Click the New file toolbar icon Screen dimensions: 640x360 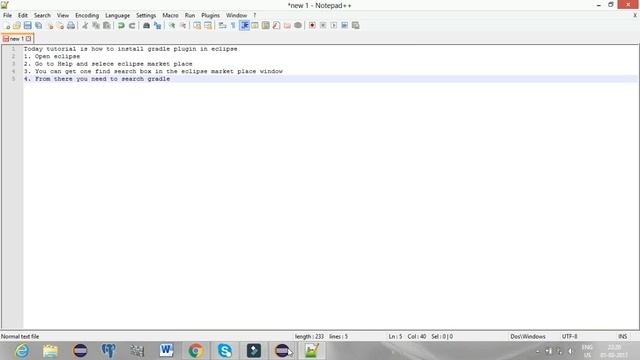7,26
